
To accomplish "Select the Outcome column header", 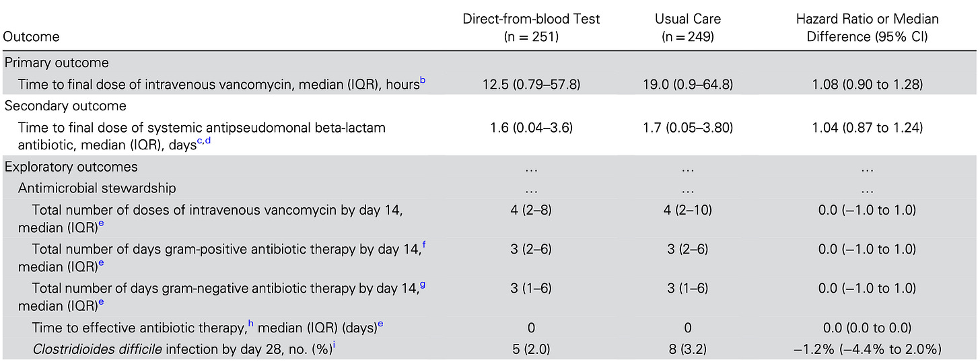I will click(32, 36).
